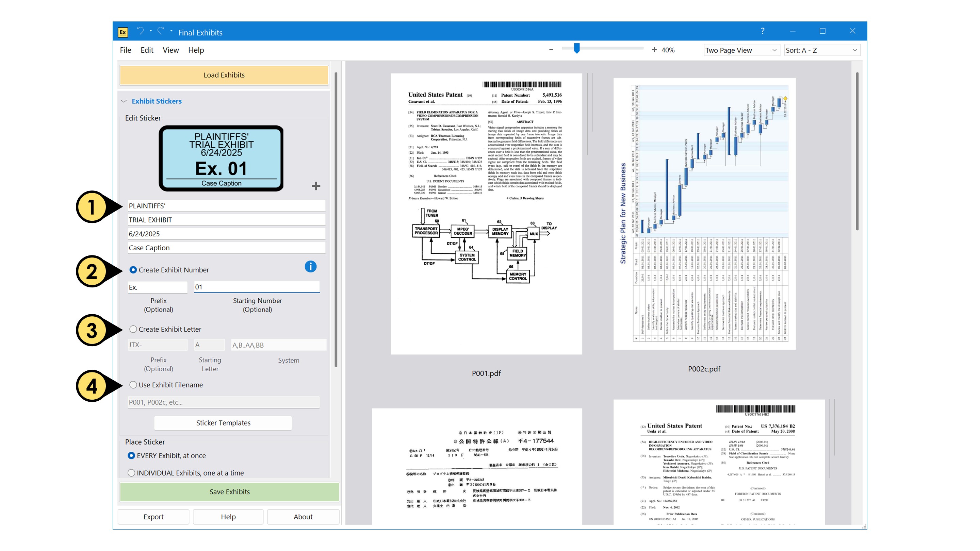Click the exhibit viewer vertical scrollbar
Image resolution: width=980 pixels, height=551 pixels.
coord(857,151)
